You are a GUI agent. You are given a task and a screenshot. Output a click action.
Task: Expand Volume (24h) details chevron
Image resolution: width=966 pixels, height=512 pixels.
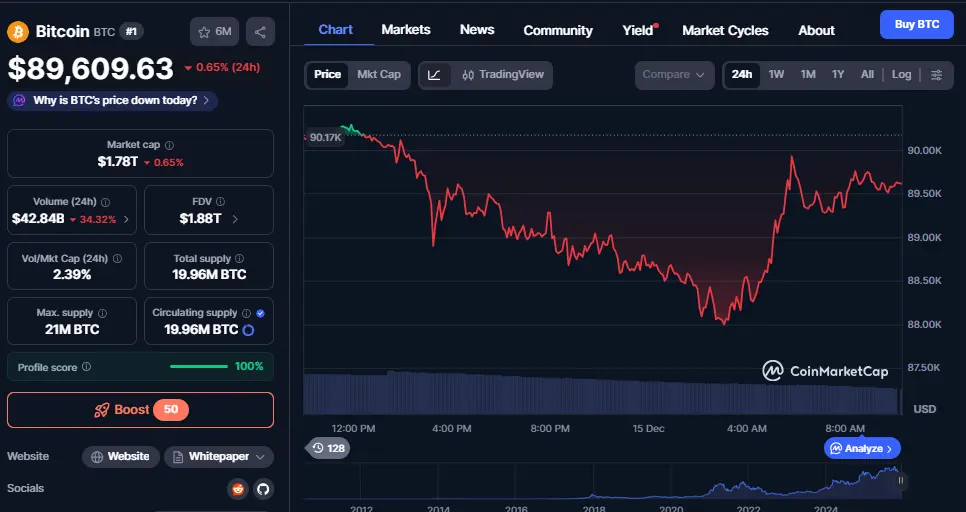(x=127, y=219)
